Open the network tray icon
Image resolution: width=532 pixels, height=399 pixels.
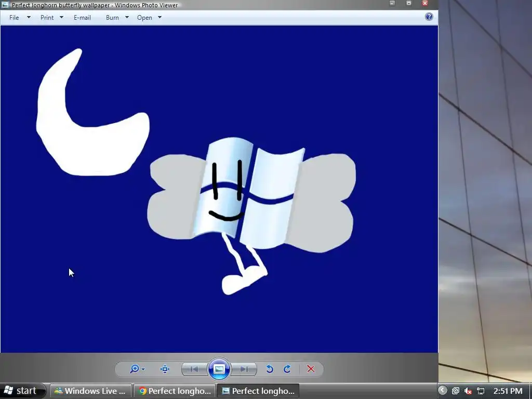point(481,391)
